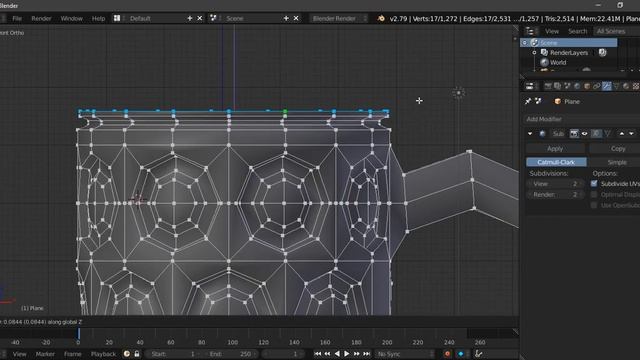Open the timeline View menu
Screen dimensions: 640x360
pos(19,354)
